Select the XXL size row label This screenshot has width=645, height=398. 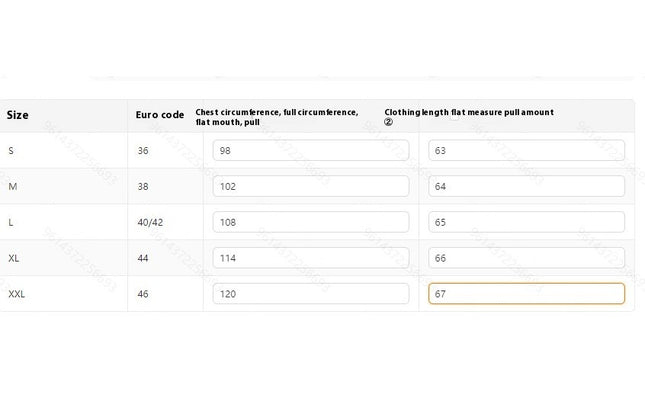(16, 294)
